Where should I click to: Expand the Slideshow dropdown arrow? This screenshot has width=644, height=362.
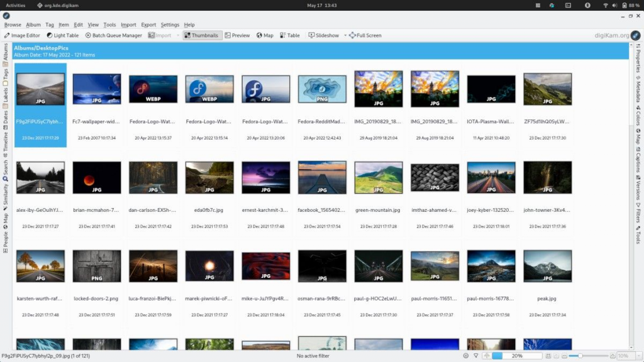pyautogui.click(x=345, y=35)
